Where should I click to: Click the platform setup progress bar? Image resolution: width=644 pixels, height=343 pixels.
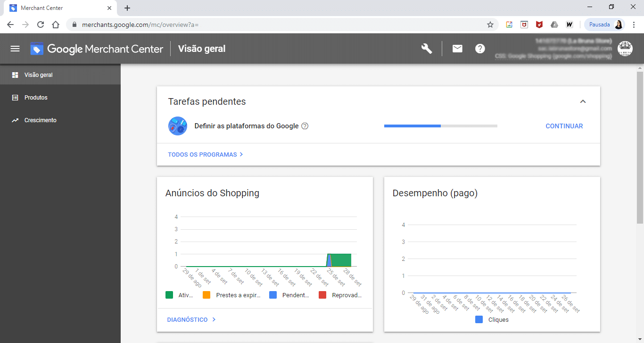pos(441,126)
